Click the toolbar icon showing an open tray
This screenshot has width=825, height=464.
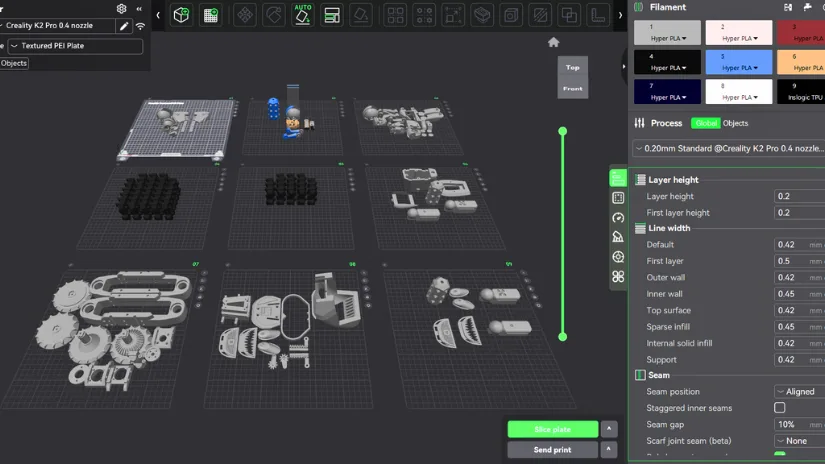click(482, 15)
